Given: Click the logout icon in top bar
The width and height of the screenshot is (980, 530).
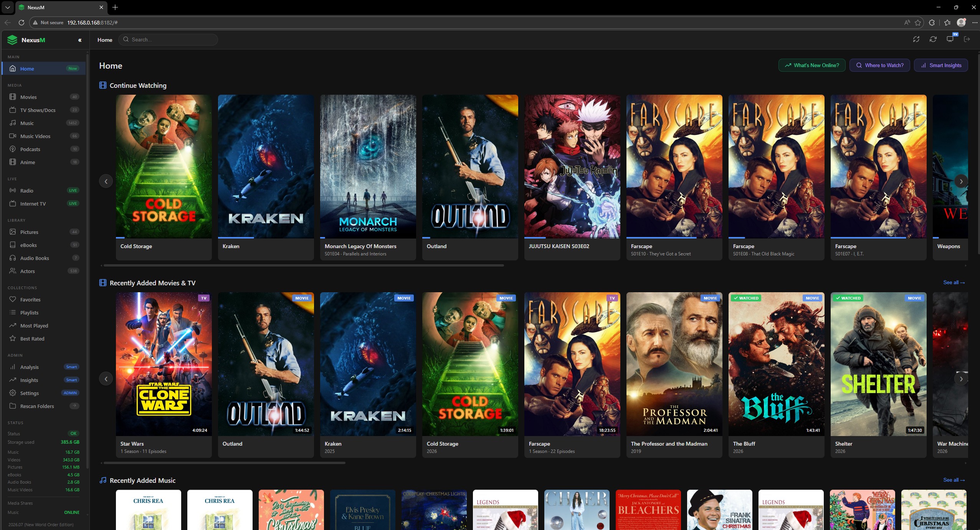Looking at the screenshot, I should click(x=967, y=40).
